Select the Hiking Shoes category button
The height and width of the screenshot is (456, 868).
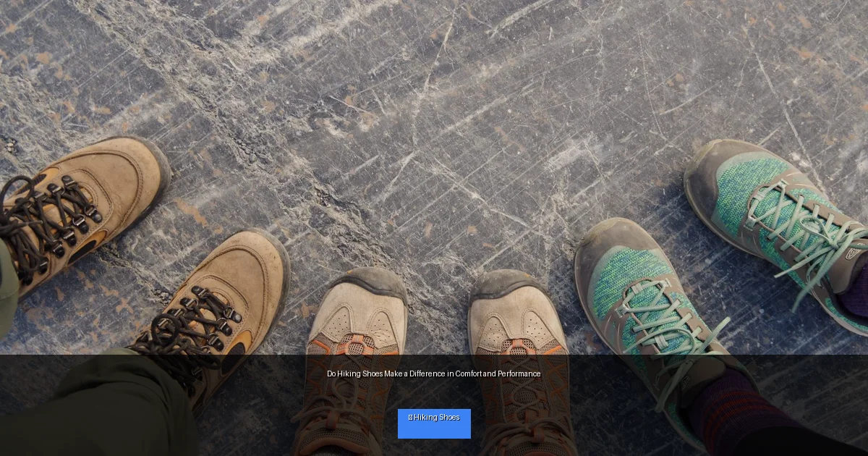click(434, 423)
